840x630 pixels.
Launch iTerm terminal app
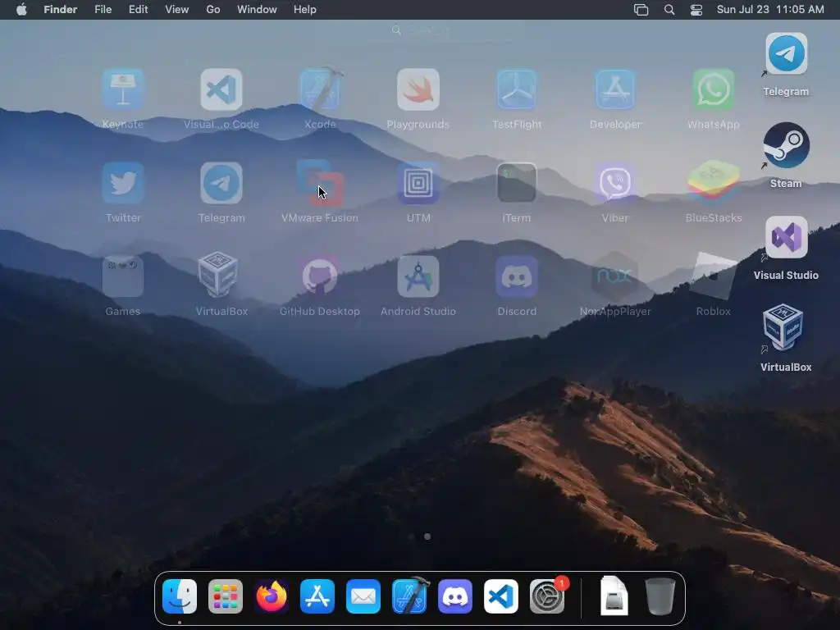(x=517, y=183)
